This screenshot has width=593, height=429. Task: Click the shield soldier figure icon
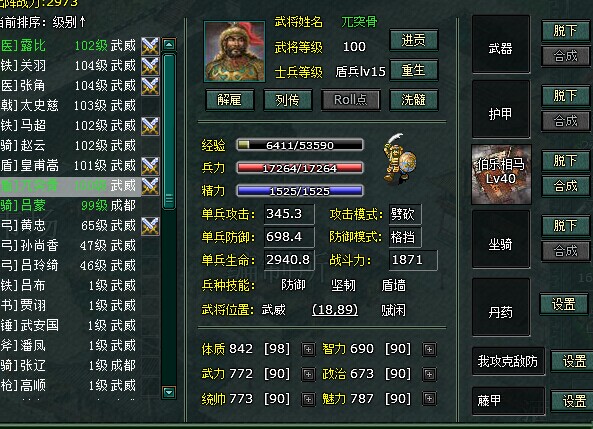pos(399,159)
